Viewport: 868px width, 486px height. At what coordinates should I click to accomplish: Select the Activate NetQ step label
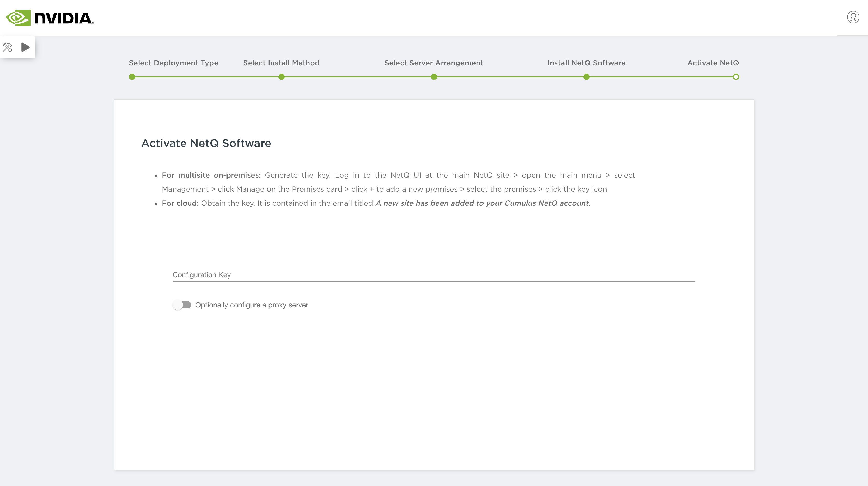713,63
